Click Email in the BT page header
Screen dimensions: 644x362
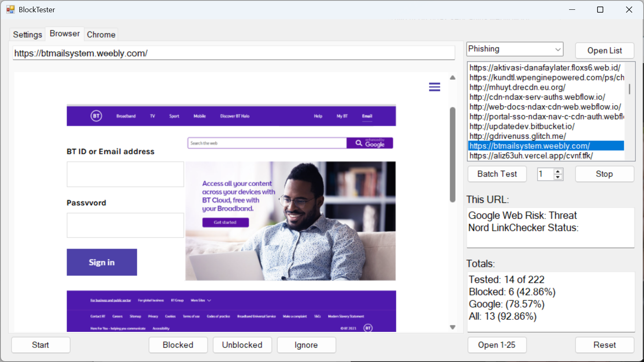click(x=367, y=116)
